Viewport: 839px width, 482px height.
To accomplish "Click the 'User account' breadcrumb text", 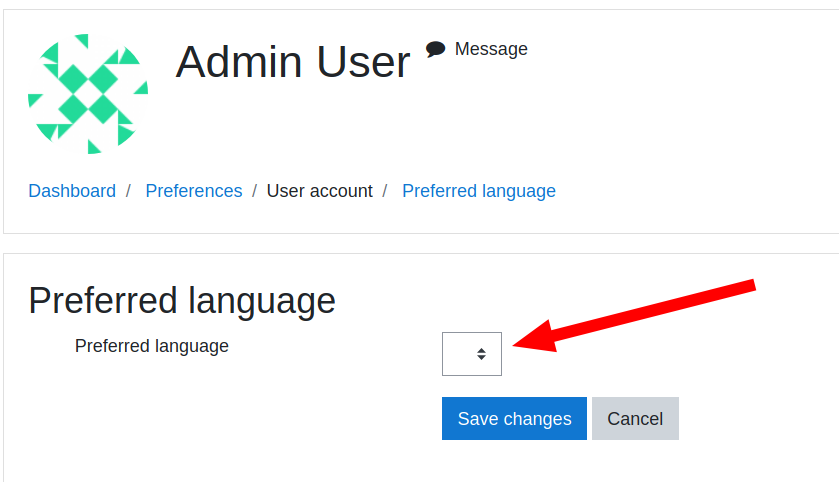I will (319, 191).
